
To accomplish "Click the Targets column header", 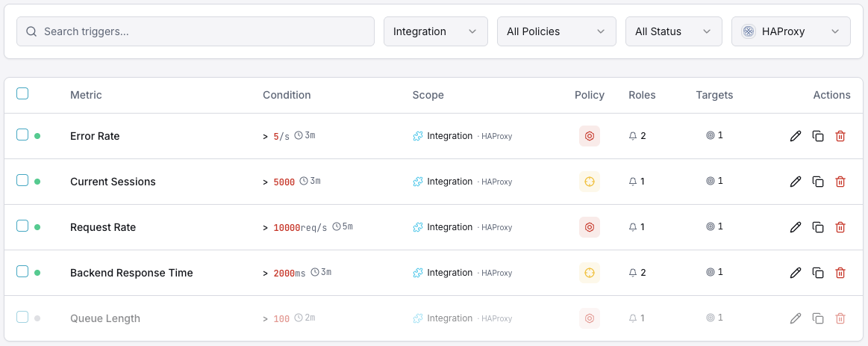I will point(715,95).
